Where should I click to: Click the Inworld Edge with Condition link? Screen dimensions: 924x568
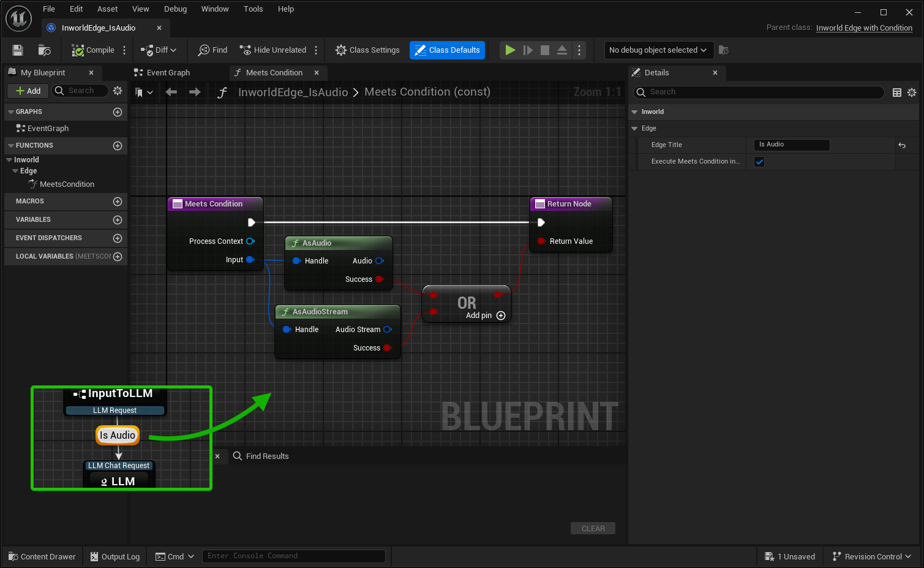click(x=864, y=28)
